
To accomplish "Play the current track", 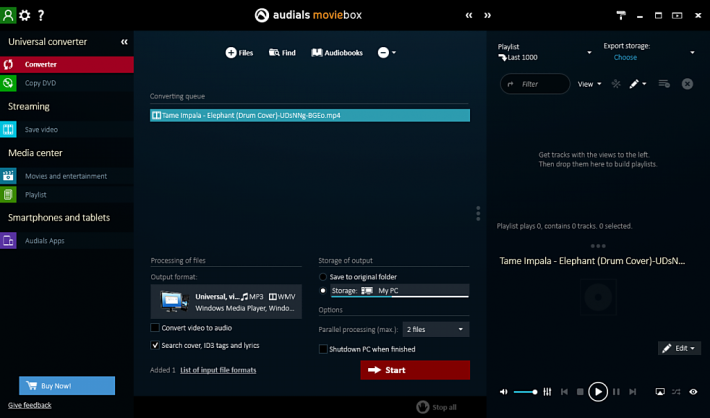I will 598,392.
